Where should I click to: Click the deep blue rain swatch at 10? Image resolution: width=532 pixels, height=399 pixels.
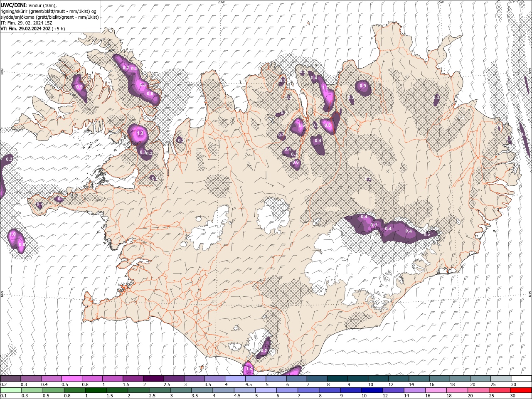coord(372,390)
